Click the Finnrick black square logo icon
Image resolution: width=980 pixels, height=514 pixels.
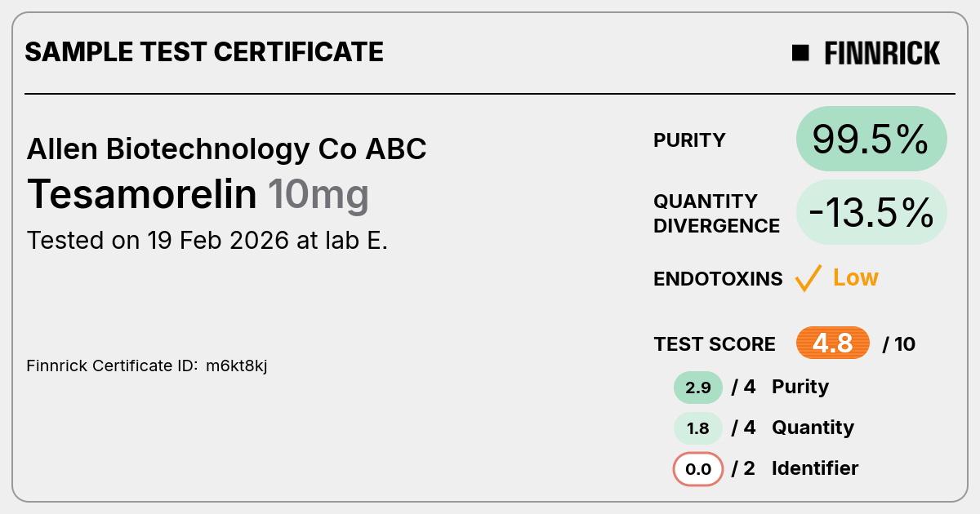(x=800, y=53)
